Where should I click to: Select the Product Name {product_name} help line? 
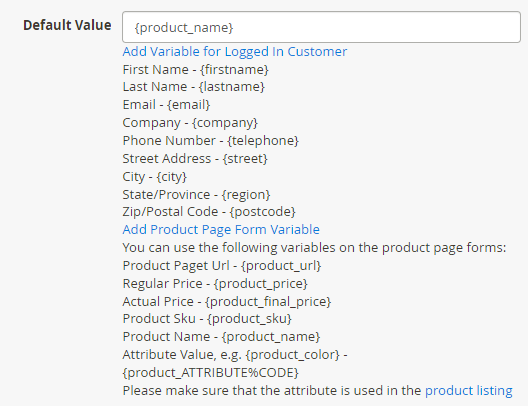(221, 337)
